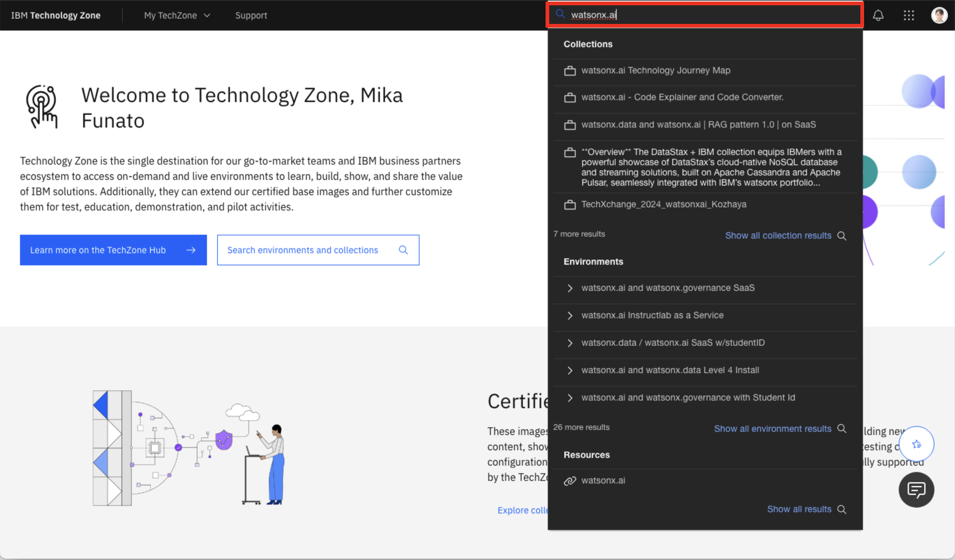955x560 pixels.
Task: Click the search magnifier icon in header
Action: (x=560, y=14)
